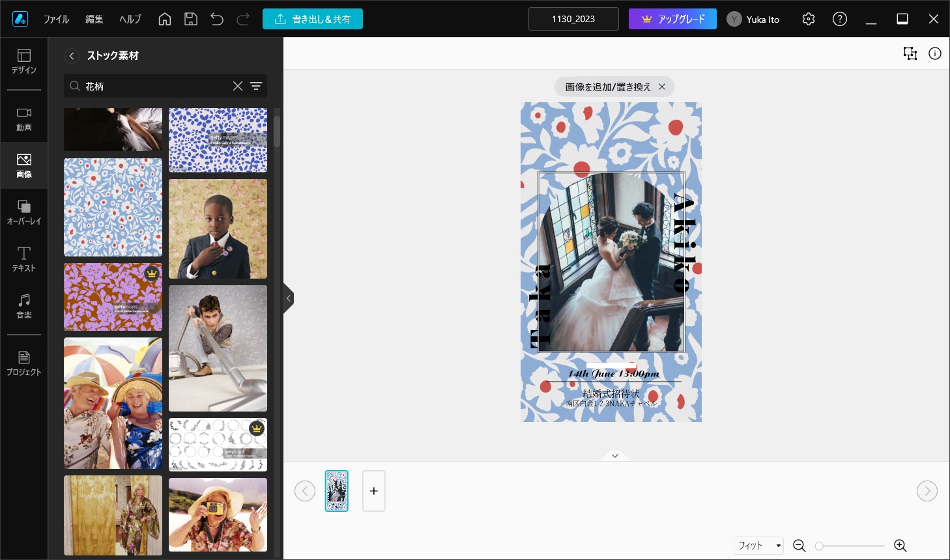Open the ヘルプ menu

(x=130, y=19)
